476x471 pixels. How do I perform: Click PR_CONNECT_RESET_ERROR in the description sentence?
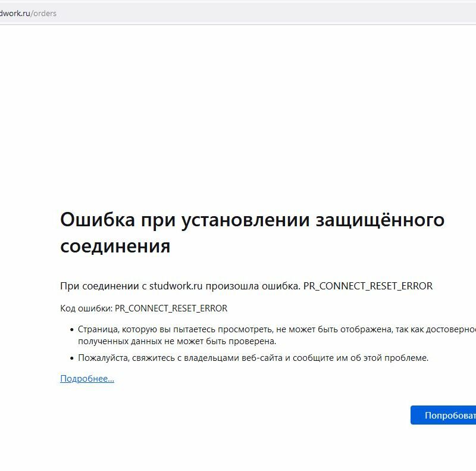coord(368,286)
